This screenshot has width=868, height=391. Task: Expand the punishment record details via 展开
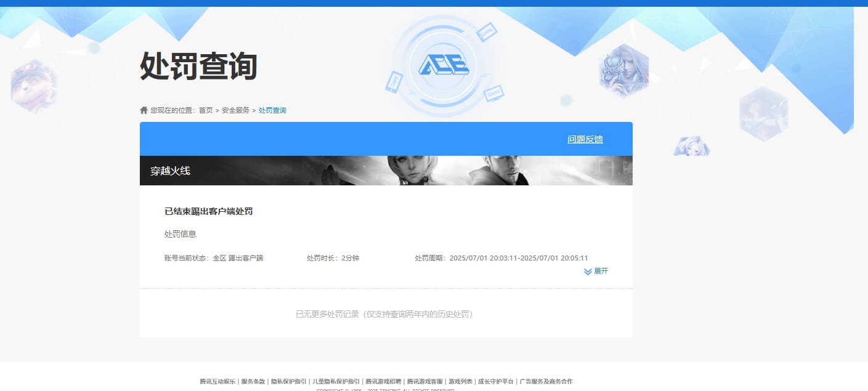coord(601,271)
